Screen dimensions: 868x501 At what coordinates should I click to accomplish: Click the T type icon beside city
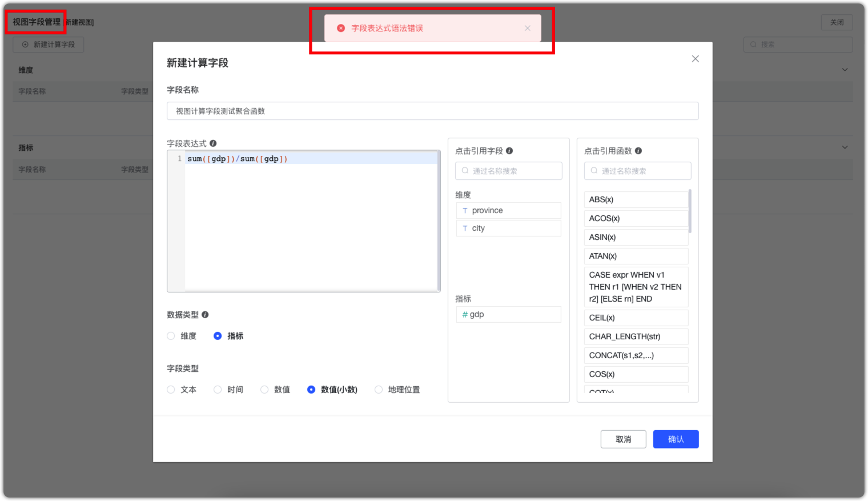click(x=465, y=229)
